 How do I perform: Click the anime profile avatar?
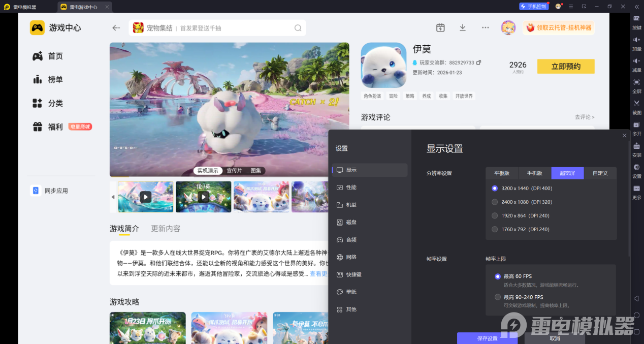[x=508, y=28]
